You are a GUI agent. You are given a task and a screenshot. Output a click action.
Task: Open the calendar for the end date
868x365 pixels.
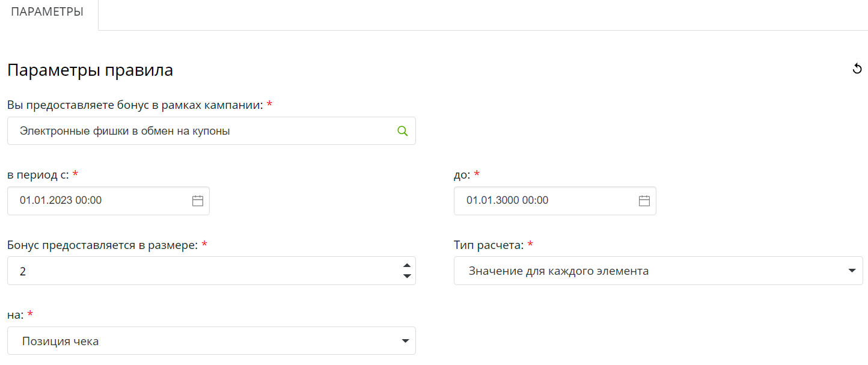click(644, 201)
